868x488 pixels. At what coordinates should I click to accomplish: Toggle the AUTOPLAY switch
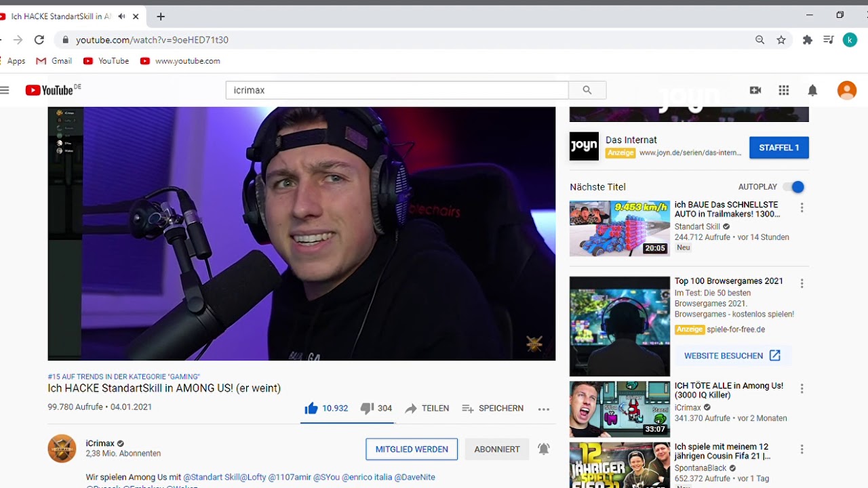(793, 187)
